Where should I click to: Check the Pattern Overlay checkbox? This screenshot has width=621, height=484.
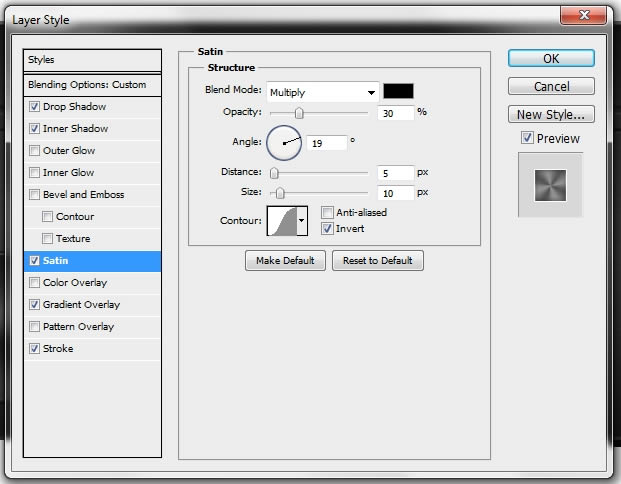coord(34,327)
